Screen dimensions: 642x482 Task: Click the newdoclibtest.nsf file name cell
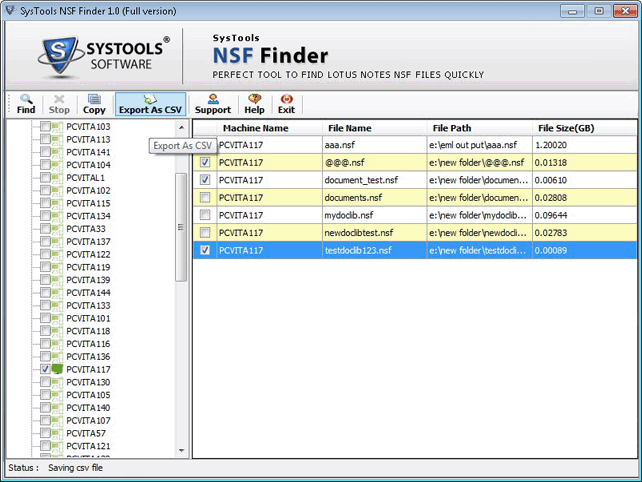(375, 233)
